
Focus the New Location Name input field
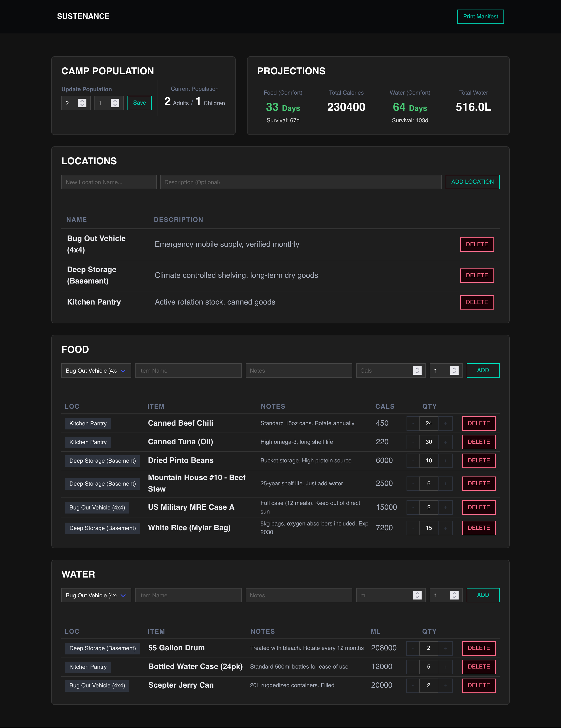tap(109, 182)
